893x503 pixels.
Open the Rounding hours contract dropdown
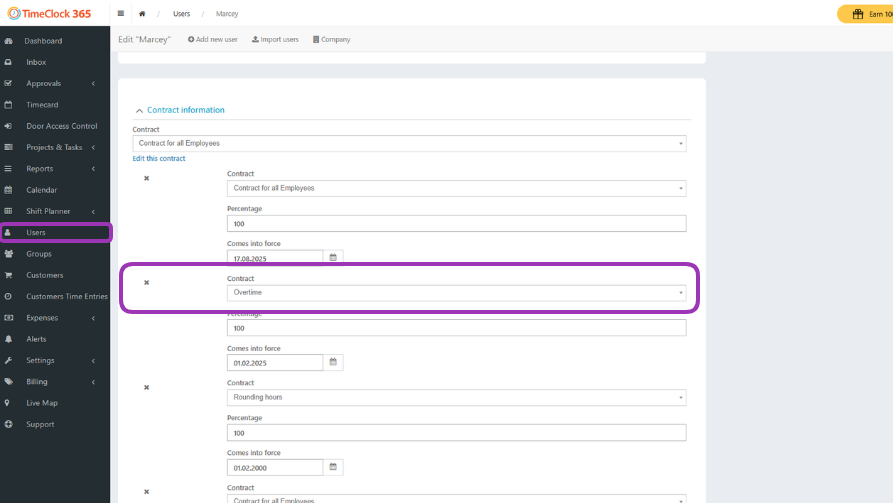coord(456,397)
